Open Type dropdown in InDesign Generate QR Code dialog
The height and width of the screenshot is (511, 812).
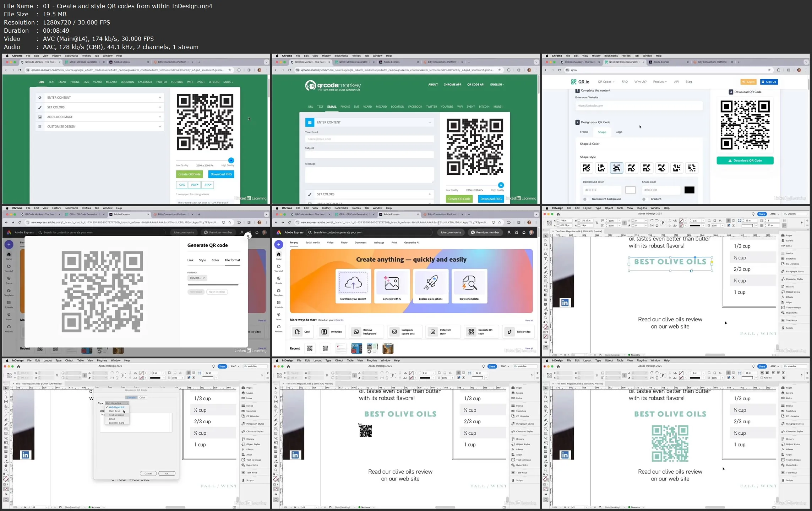[117, 403]
